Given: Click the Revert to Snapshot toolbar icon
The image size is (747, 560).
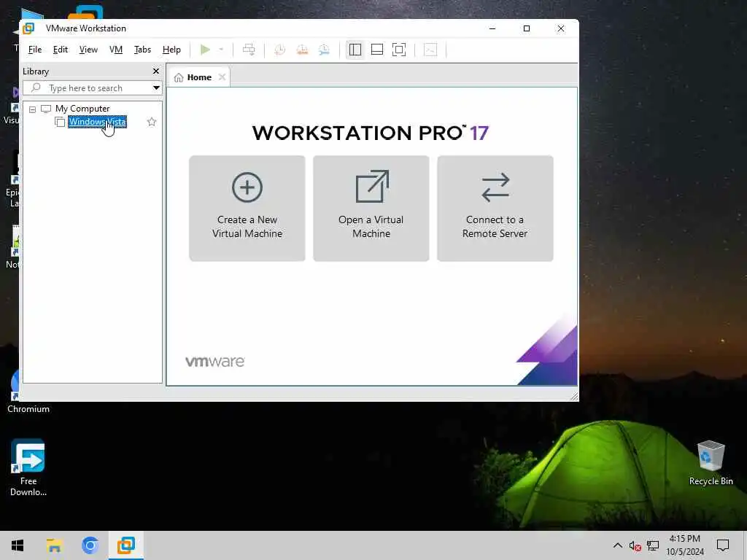Looking at the screenshot, I should pyautogui.click(x=302, y=50).
